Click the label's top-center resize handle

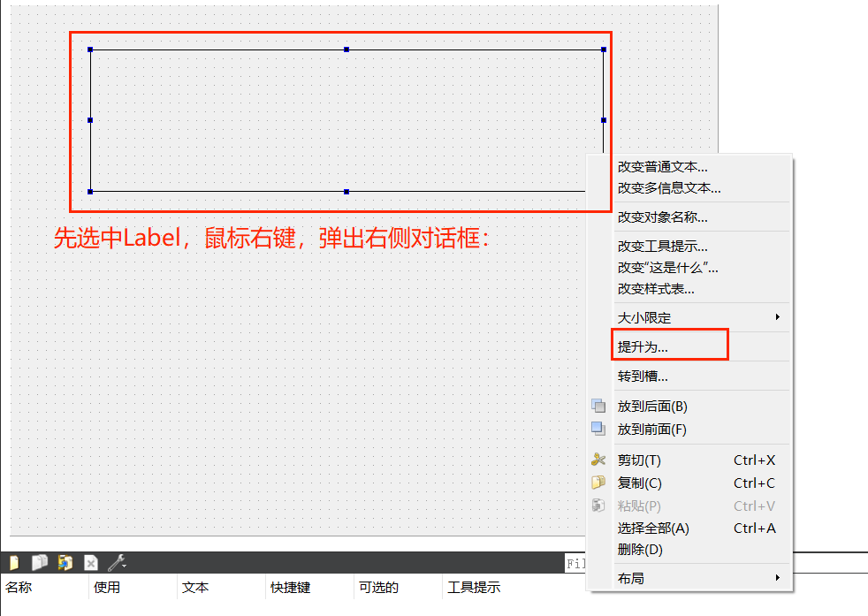[x=346, y=49]
